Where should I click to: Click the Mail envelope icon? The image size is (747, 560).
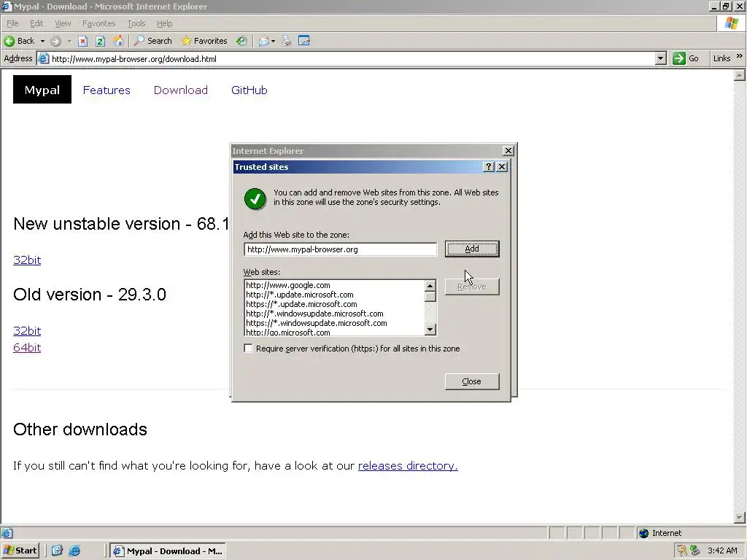[263, 41]
